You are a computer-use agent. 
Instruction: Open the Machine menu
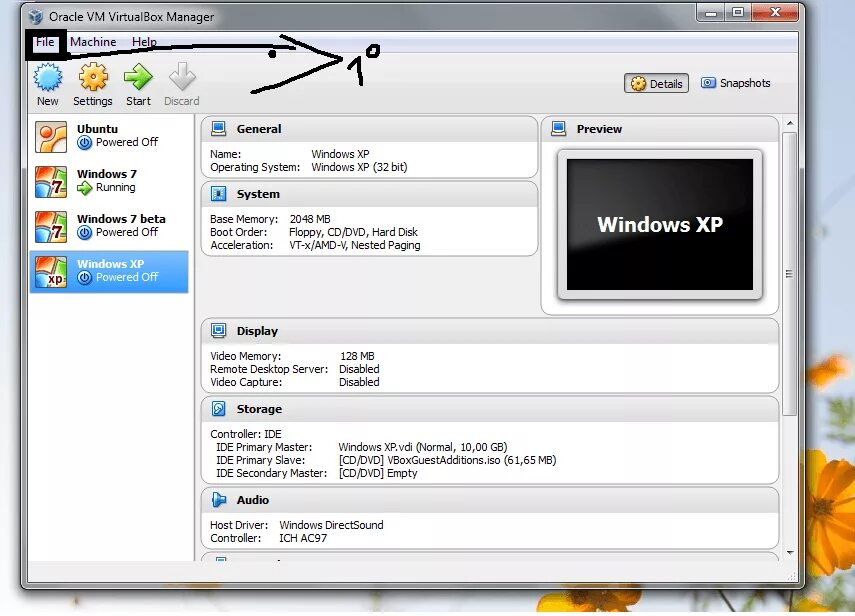click(93, 42)
